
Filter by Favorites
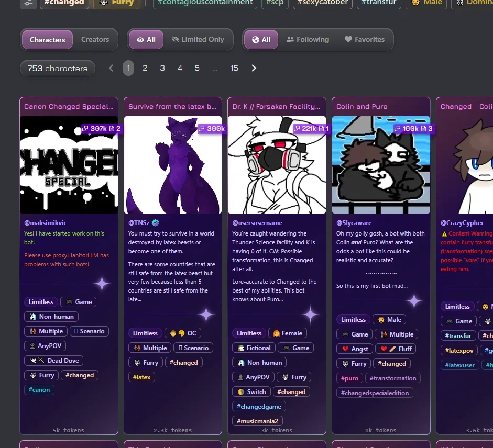[x=365, y=40]
